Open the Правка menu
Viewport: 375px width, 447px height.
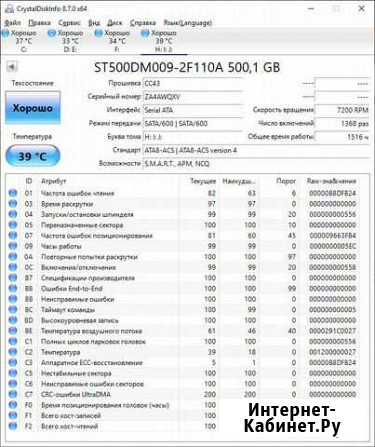[39, 23]
